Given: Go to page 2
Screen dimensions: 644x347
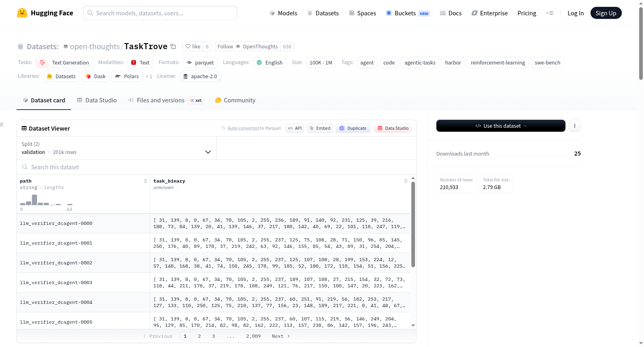Looking at the screenshot, I should coord(199,336).
